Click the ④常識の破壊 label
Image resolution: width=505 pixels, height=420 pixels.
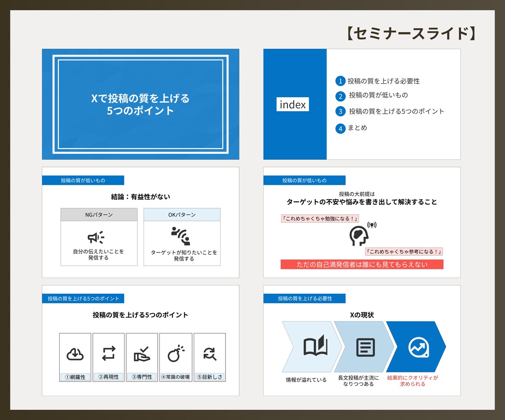pos(176,377)
